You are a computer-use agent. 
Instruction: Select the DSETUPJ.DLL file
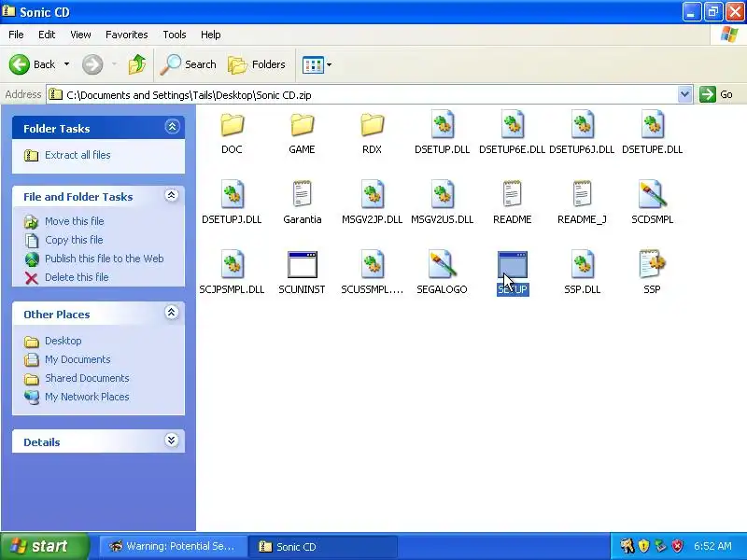point(232,203)
